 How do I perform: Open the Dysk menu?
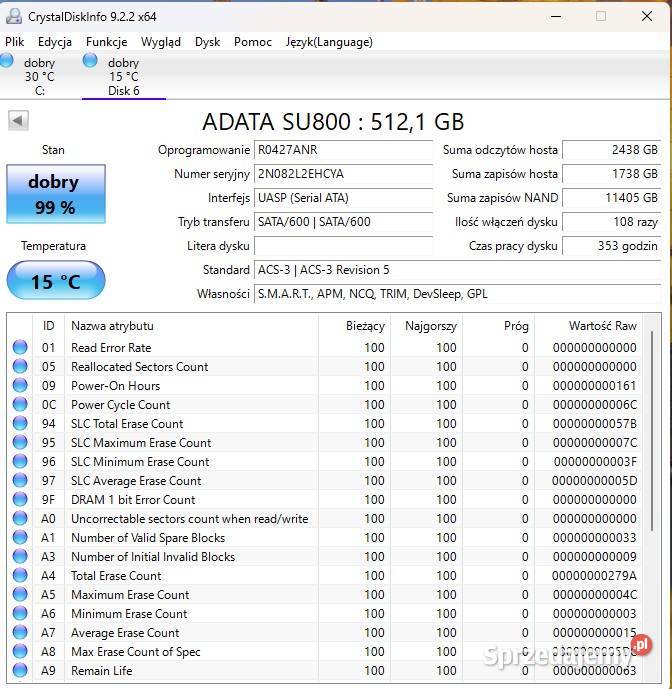207,42
